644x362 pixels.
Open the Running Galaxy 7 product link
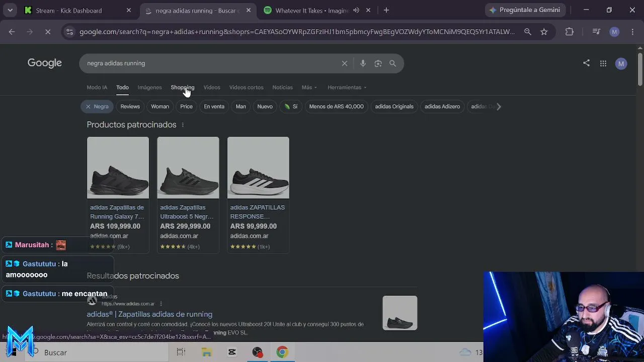coord(117,212)
